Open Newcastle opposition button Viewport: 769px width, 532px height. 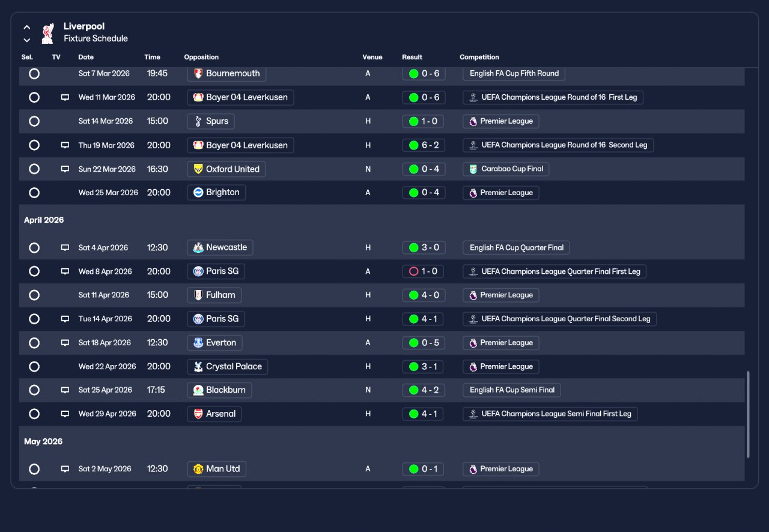tap(220, 247)
